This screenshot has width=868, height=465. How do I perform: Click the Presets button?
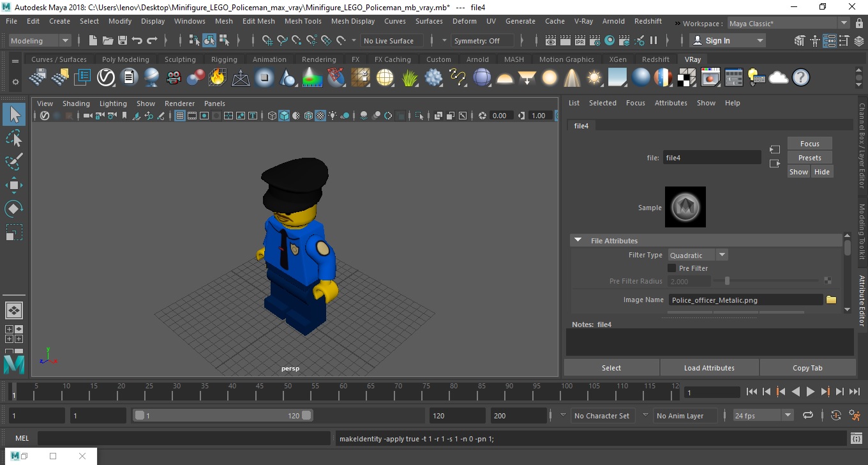tap(810, 158)
